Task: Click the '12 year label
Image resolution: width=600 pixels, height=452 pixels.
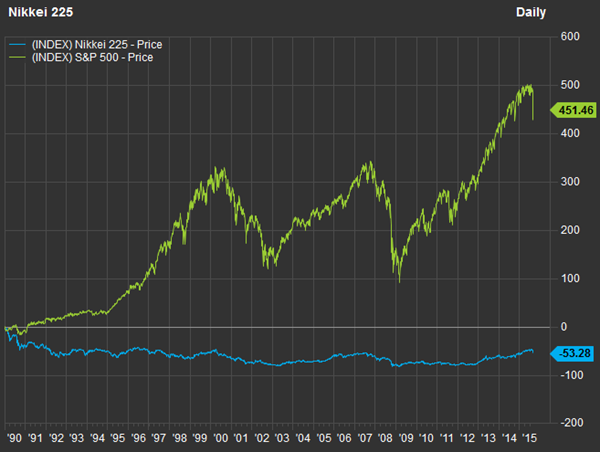Action: (468, 438)
